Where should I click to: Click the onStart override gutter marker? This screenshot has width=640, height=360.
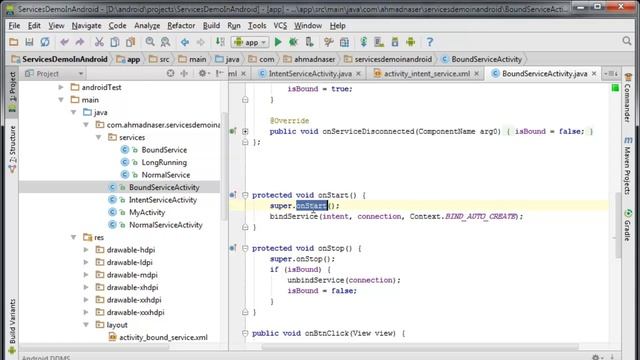233,195
